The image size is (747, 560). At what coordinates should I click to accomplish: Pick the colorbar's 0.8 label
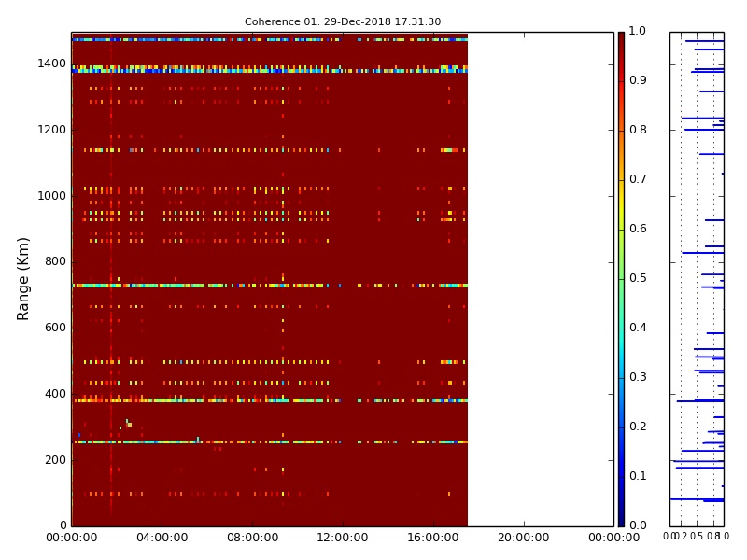click(x=638, y=130)
